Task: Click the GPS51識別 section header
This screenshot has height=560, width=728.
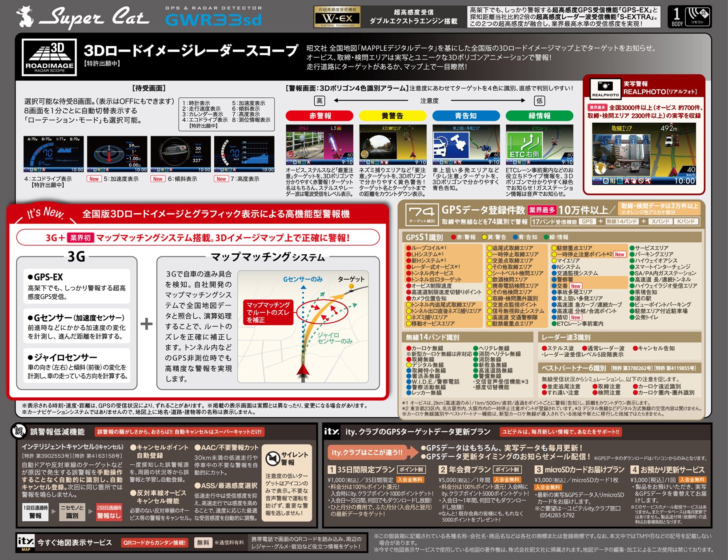Action: click(x=424, y=237)
